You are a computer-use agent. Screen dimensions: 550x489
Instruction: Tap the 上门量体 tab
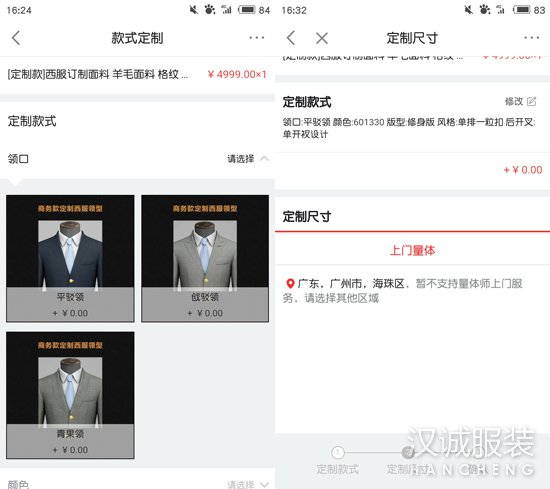coord(412,250)
